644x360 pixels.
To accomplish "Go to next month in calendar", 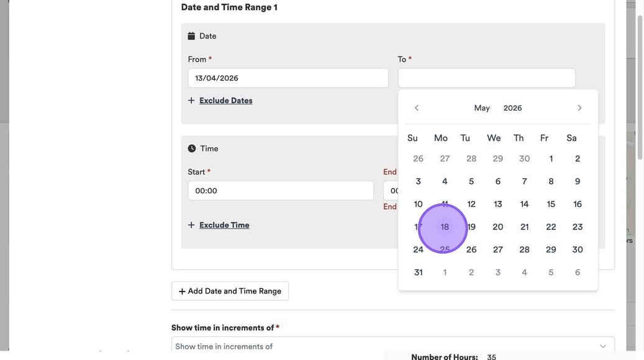I will 579,108.
